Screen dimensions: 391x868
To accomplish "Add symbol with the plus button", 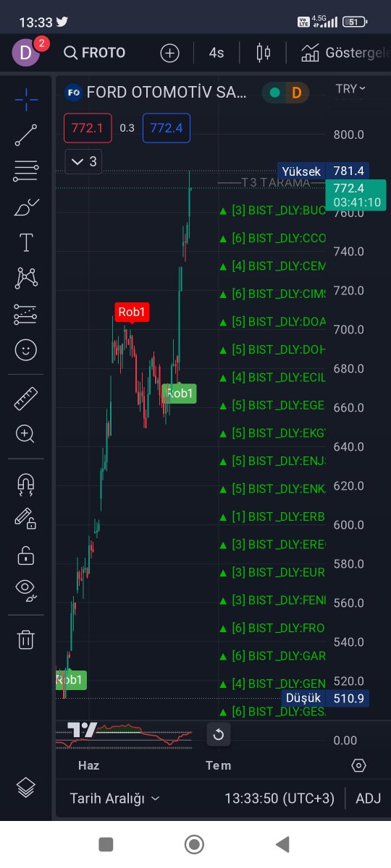I will click(169, 53).
